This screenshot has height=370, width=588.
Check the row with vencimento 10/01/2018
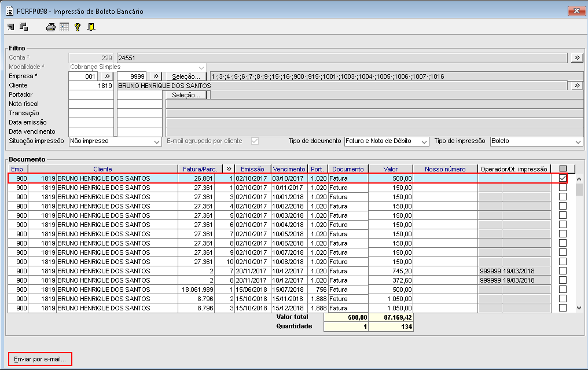tap(563, 197)
